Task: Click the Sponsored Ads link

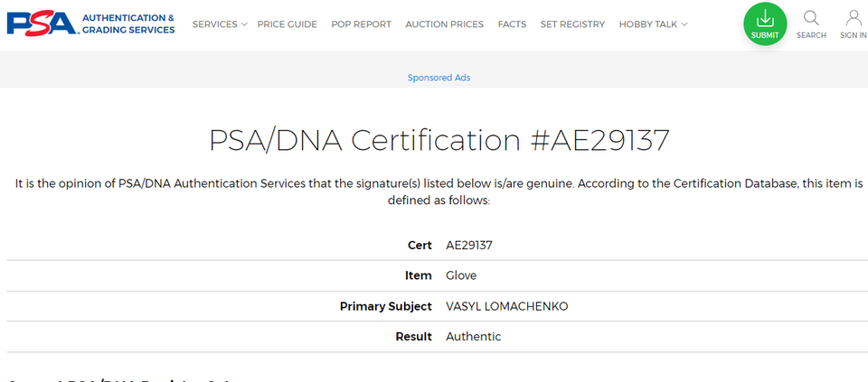Action: pos(439,78)
